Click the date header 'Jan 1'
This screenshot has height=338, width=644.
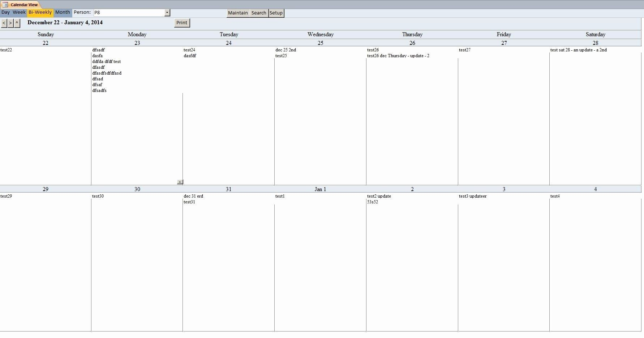coord(321,189)
